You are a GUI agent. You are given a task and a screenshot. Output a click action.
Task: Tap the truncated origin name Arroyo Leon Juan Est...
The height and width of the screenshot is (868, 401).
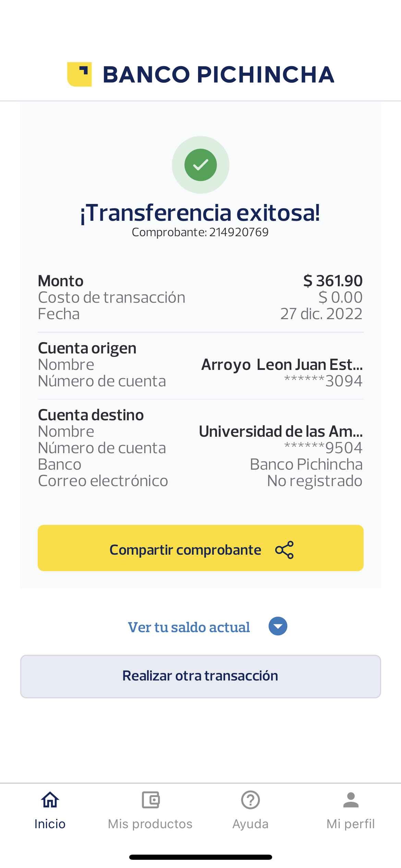click(282, 365)
